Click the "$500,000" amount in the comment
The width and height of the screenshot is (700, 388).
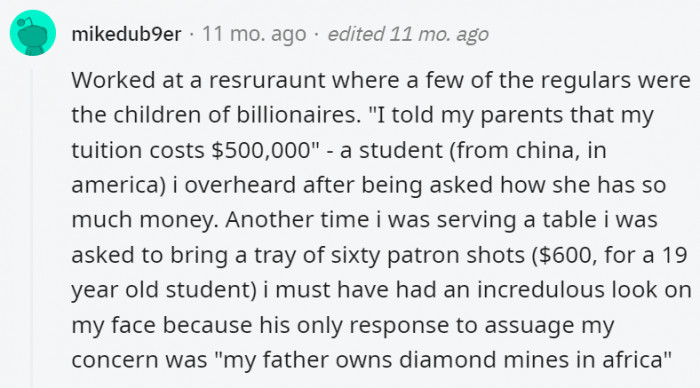[x=260, y=150]
